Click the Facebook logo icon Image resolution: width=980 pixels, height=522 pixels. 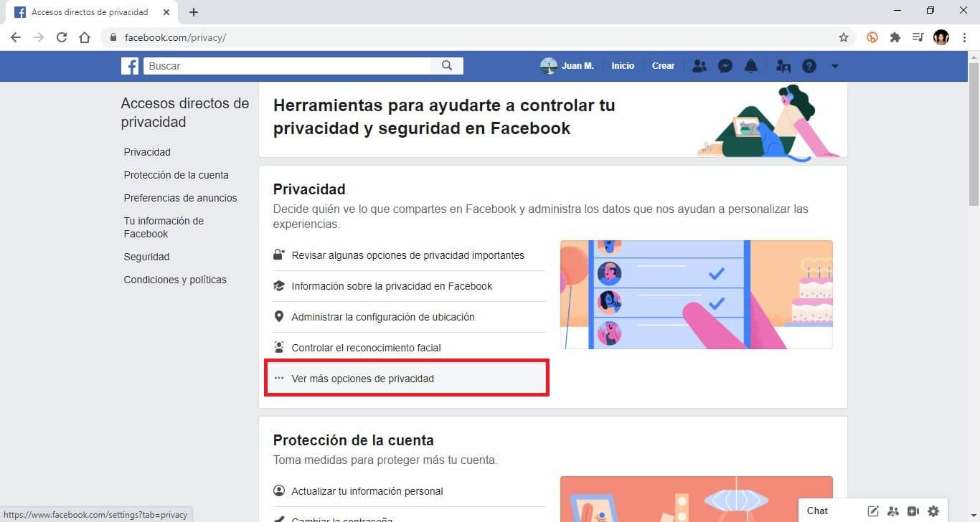pos(130,66)
